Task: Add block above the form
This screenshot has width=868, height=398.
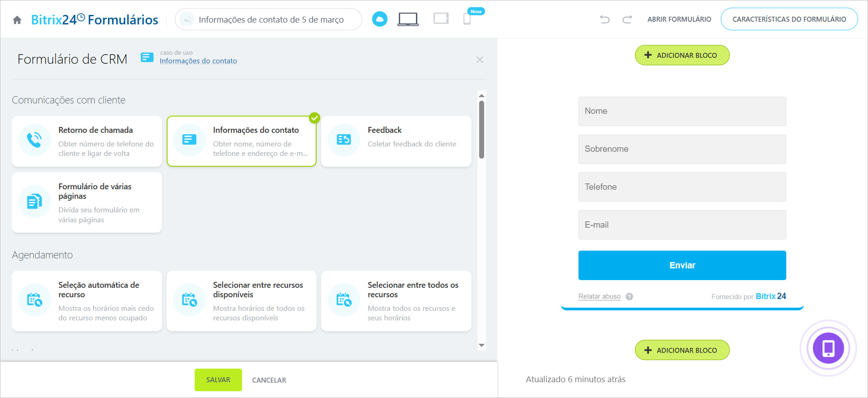Action: 682,55
